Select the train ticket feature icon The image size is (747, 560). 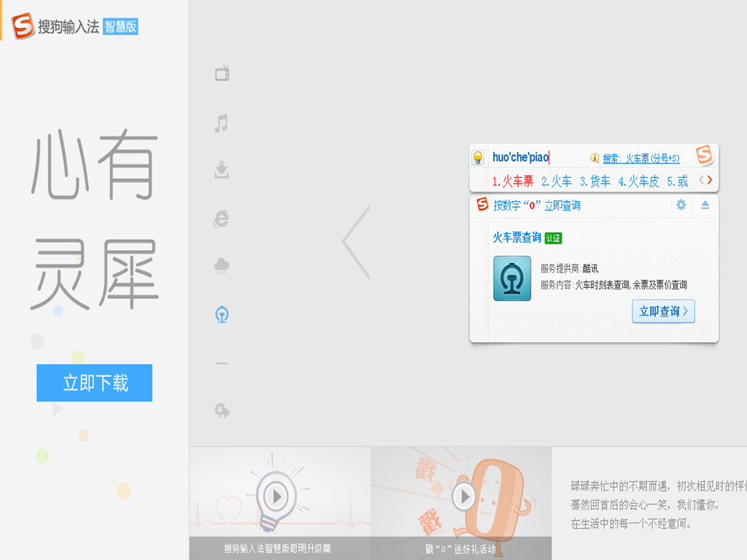tap(222, 315)
